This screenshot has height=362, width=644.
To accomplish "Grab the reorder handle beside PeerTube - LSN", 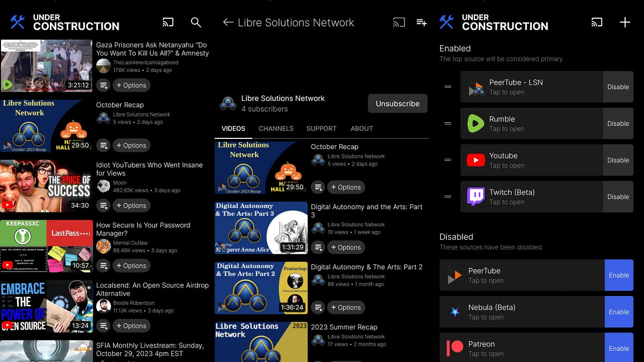I will tap(448, 87).
